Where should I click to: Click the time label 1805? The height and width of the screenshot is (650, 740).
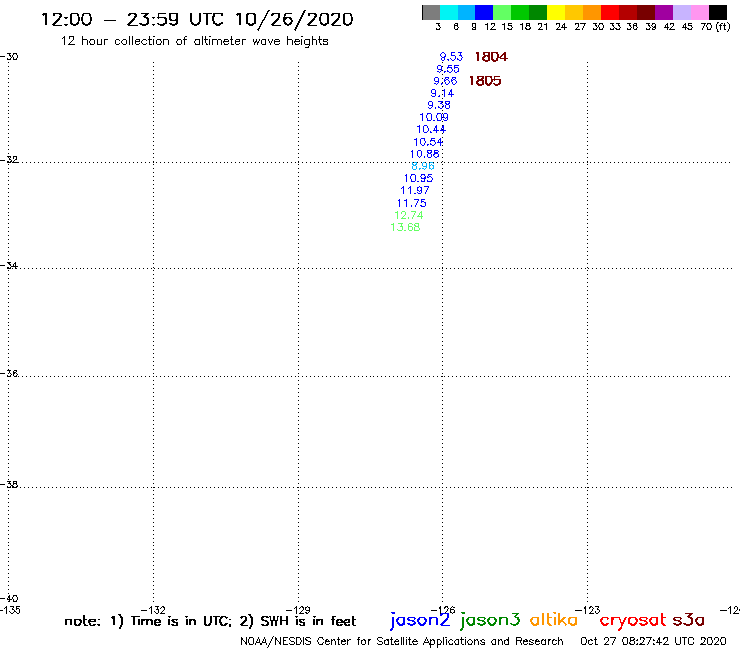point(485,81)
